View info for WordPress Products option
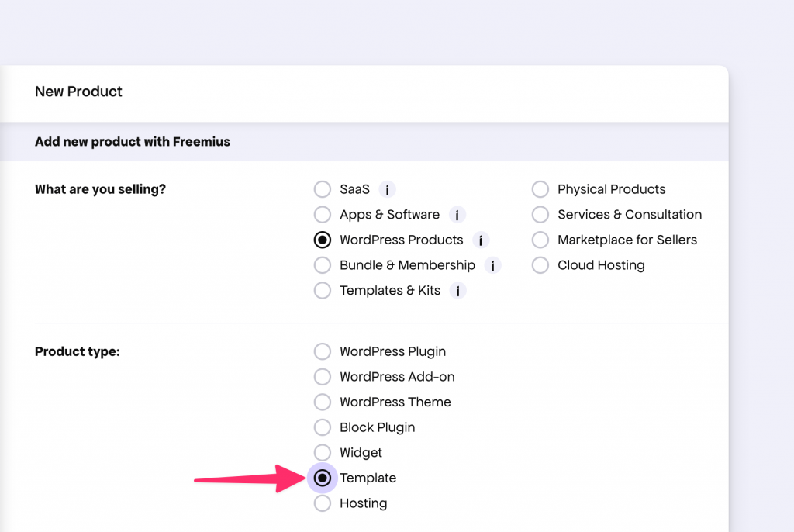Viewport: 794px width, 532px height. point(481,240)
